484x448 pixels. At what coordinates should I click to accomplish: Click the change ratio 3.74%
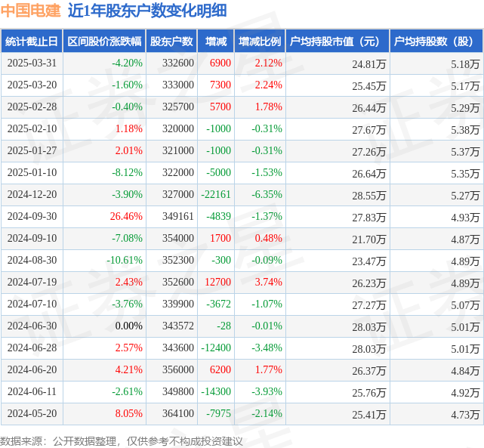point(269,283)
